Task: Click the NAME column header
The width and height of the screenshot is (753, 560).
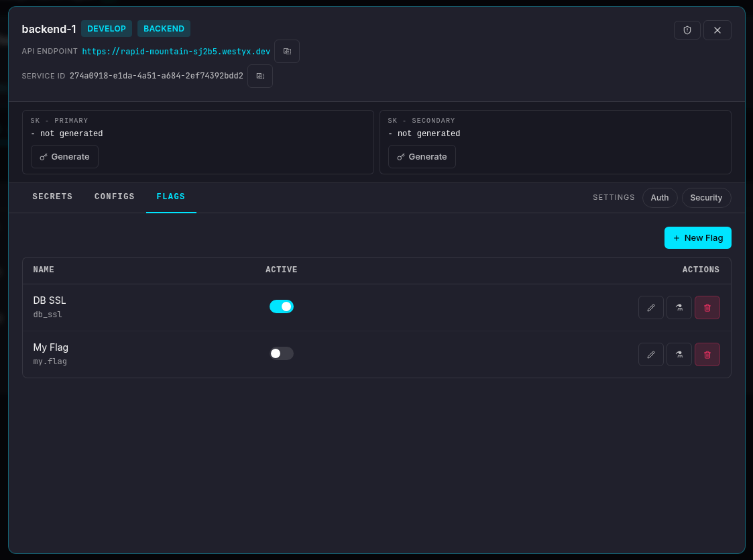Action: pyautogui.click(x=44, y=270)
